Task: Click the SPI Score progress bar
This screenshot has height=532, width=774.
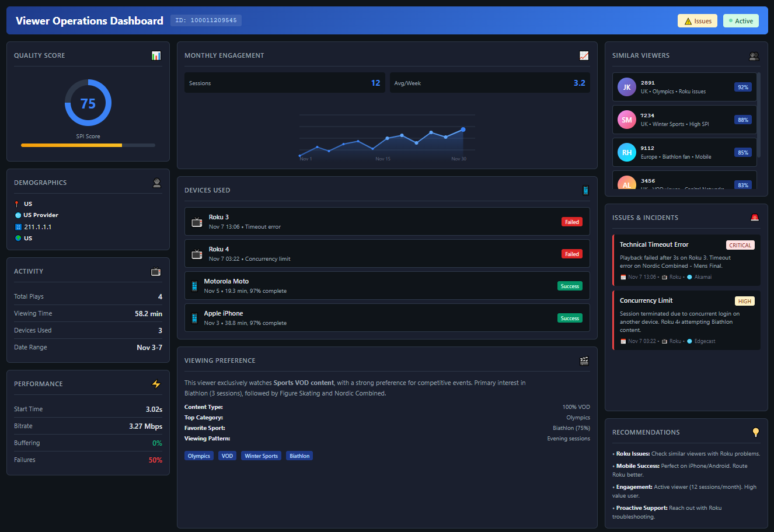Action: point(88,145)
